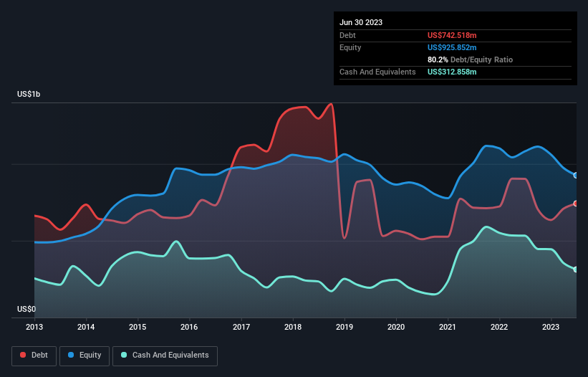This screenshot has width=588, height=377.
Task: Select the 2022 x-axis label
Action: 499,327
